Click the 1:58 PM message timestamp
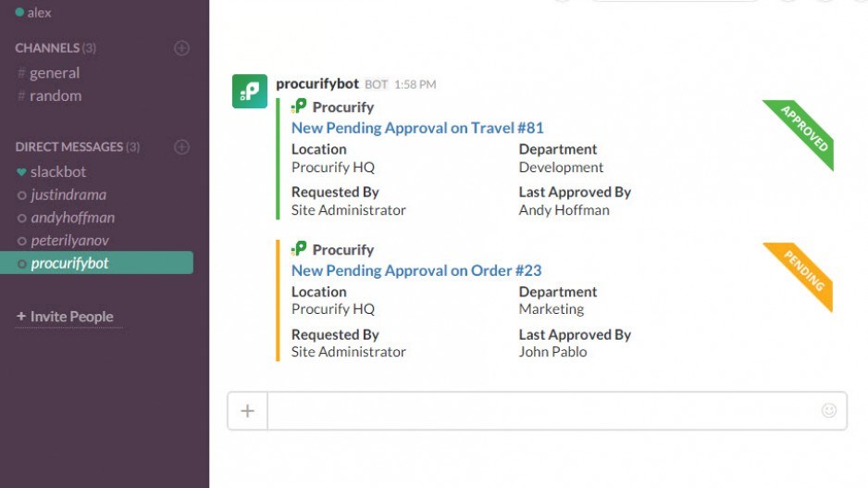 pyautogui.click(x=415, y=84)
